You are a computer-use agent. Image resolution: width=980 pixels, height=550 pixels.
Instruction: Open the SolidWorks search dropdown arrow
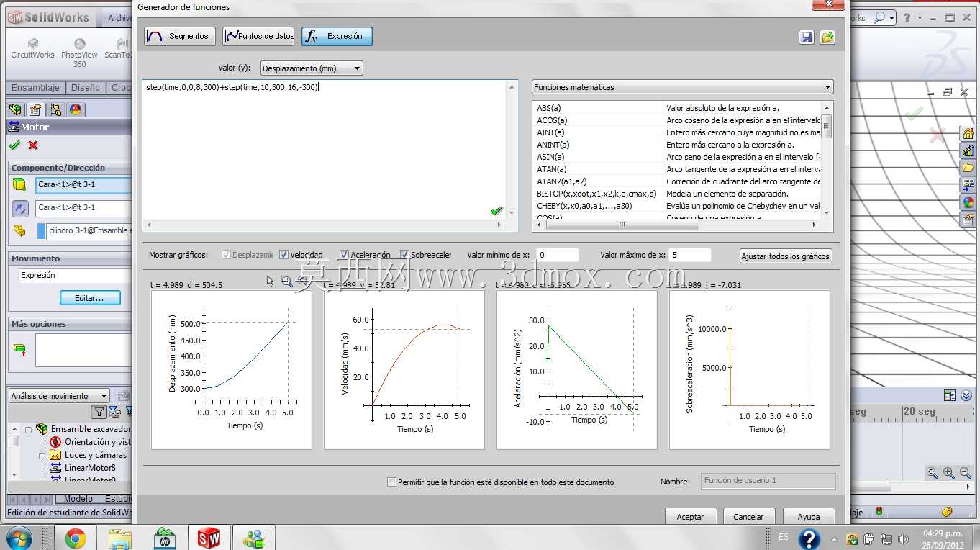pyautogui.click(x=892, y=18)
